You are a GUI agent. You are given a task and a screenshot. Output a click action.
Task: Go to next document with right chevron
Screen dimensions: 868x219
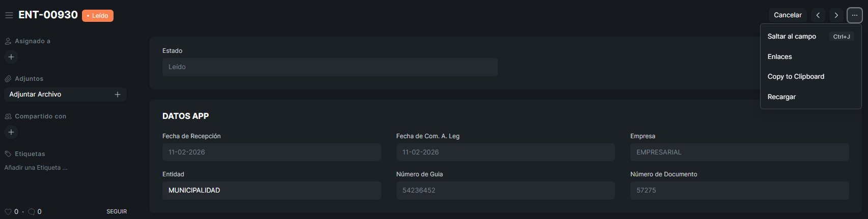pos(836,15)
